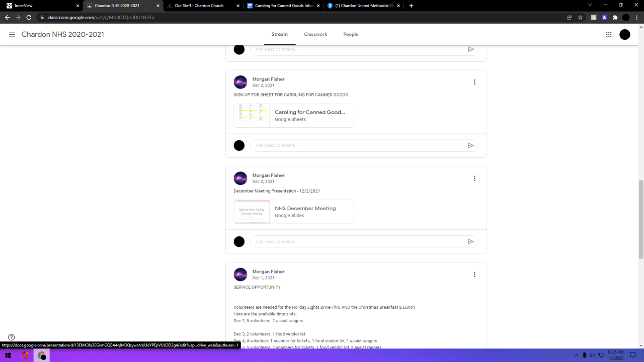Screen dimensions: 644x362
Task: Switch to the People tab
Action: tap(351, 35)
